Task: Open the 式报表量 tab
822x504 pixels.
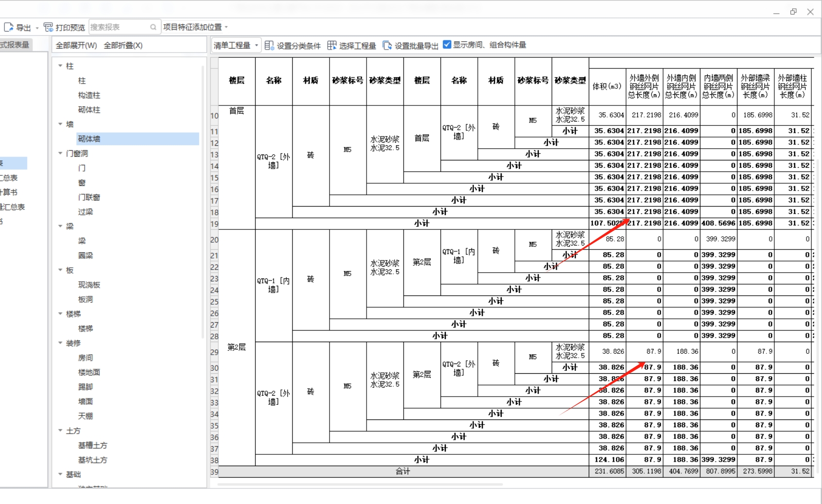Action: click(x=16, y=45)
